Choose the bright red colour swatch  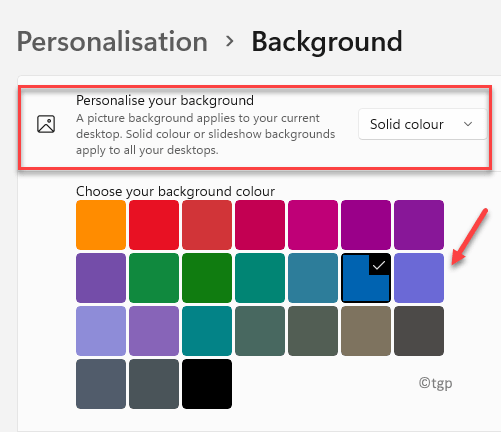(154, 225)
